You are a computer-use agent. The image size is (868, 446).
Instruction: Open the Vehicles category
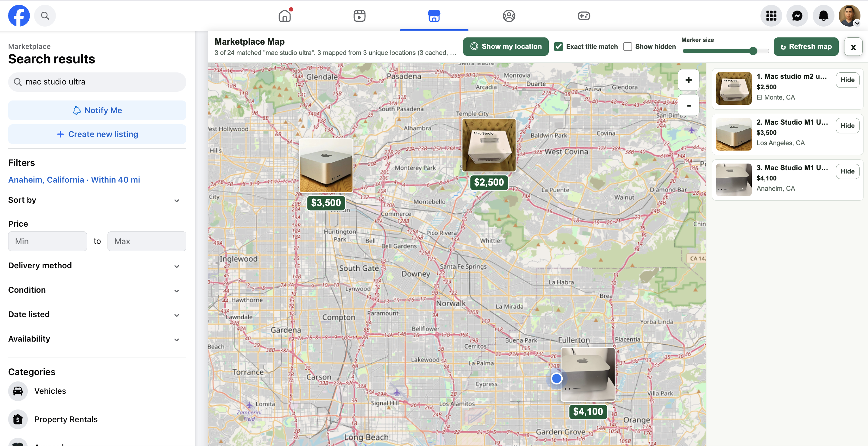coord(97,391)
